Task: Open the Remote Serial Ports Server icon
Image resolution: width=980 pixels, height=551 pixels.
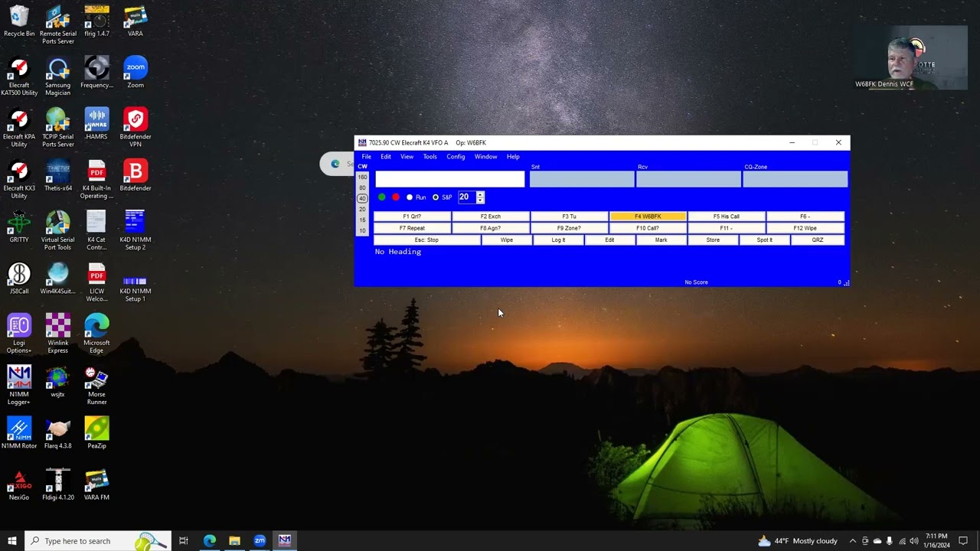Action: click(x=58, y=24)
